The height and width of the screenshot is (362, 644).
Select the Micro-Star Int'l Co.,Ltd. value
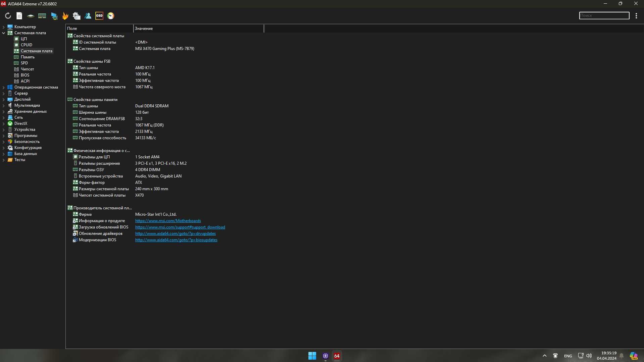tap(156, 214)
